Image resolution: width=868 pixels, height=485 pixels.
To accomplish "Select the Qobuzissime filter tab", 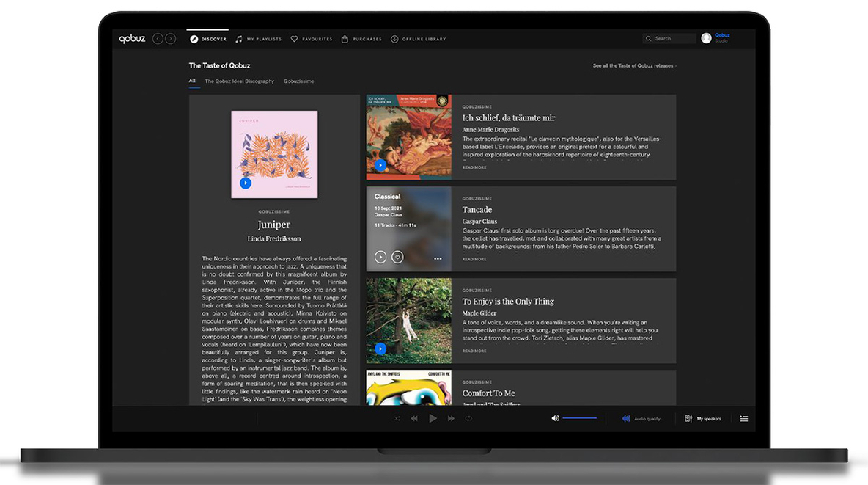I will (298, 81).
